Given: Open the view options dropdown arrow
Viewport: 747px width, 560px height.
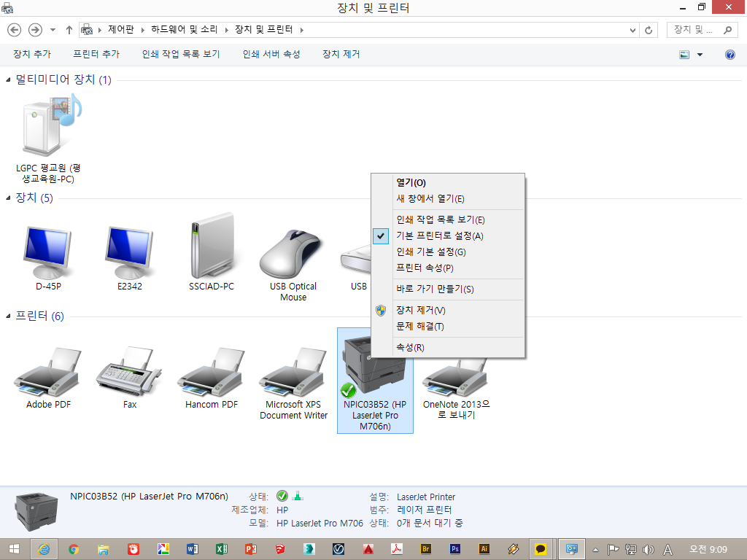Looking at the screenshot, I should 698,54.
